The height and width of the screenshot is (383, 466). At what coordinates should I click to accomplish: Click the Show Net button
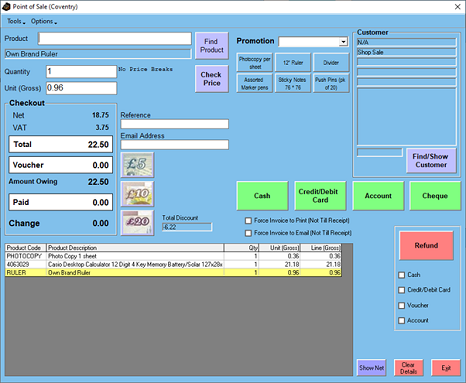click(371, 368)
